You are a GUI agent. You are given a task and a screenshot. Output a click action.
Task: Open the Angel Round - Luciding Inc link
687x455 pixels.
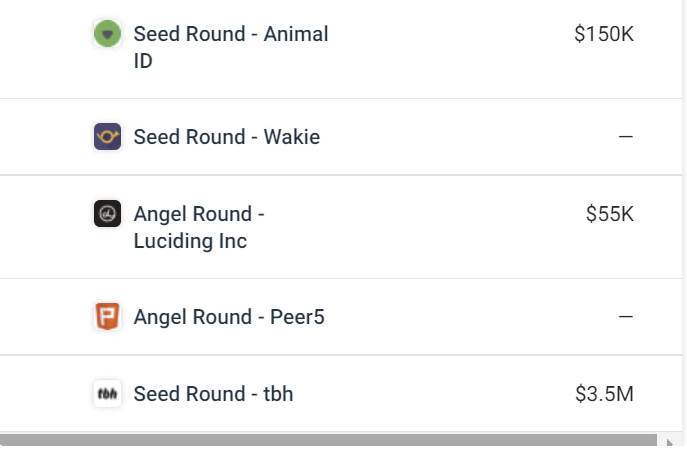[199, 228]
